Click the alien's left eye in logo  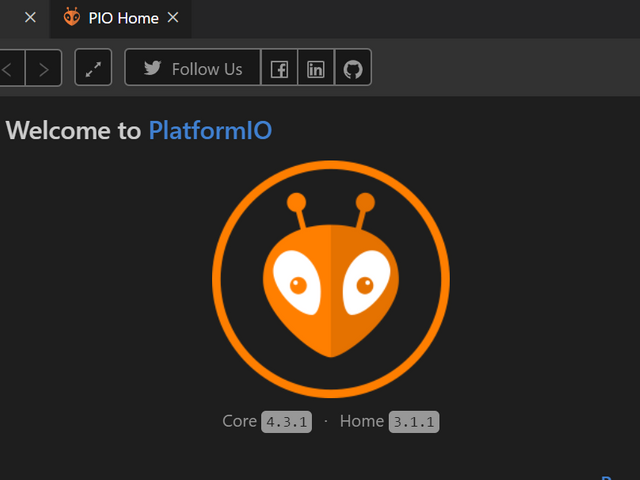[x=297, y=283]
